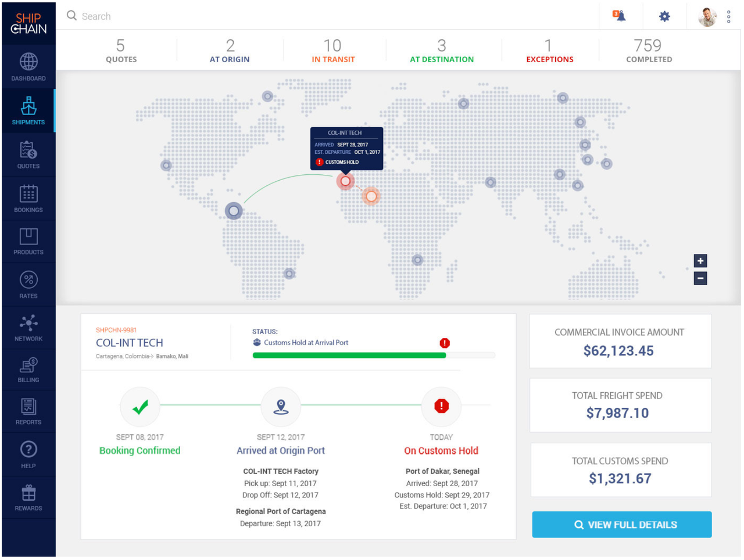The height and width of the screenshot is (560, 744).
Task: Open the Dashboard from the sidebar
Action: [x=28, y=64]
